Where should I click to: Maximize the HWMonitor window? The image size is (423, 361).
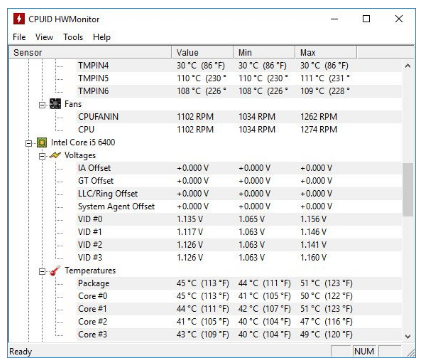[x=366, y=19]
